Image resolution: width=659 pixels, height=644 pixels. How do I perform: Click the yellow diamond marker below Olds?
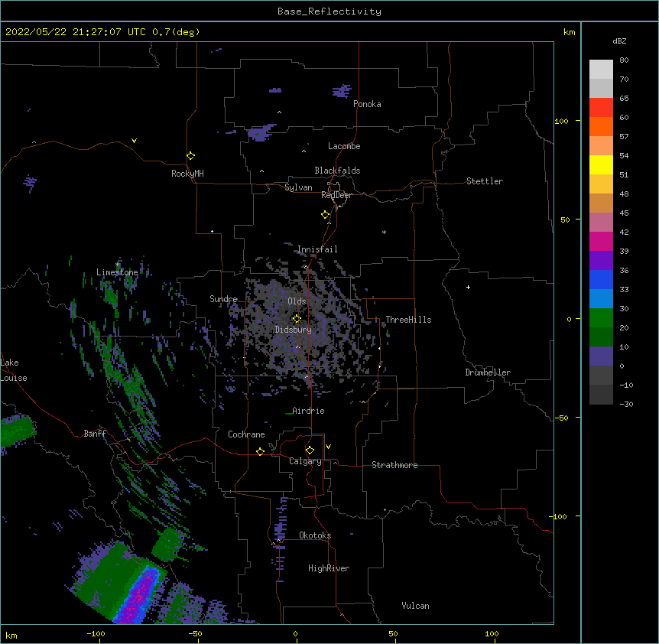click(297, 319)
